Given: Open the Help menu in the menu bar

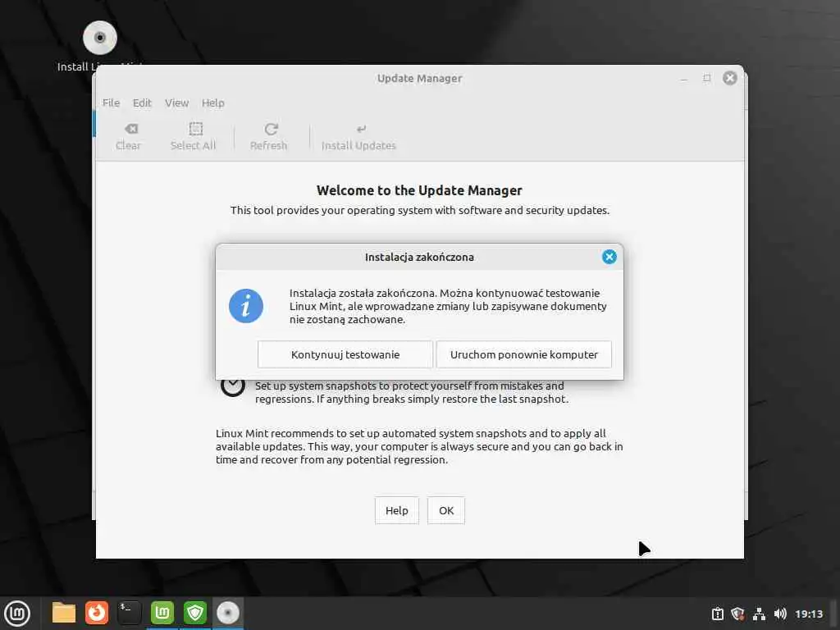Looking at the screenshot, I should coord(212,103).
